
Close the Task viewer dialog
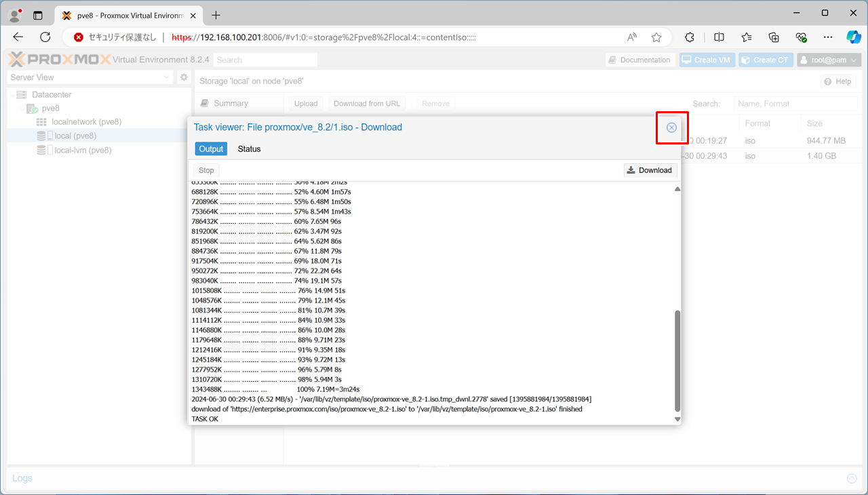pyautogui.click(x=671, y=127)
